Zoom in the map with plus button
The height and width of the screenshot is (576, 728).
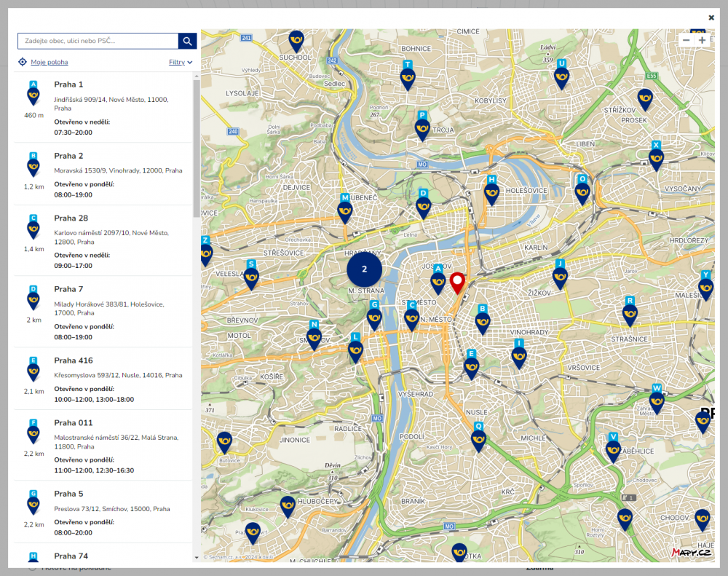(702, 40)
